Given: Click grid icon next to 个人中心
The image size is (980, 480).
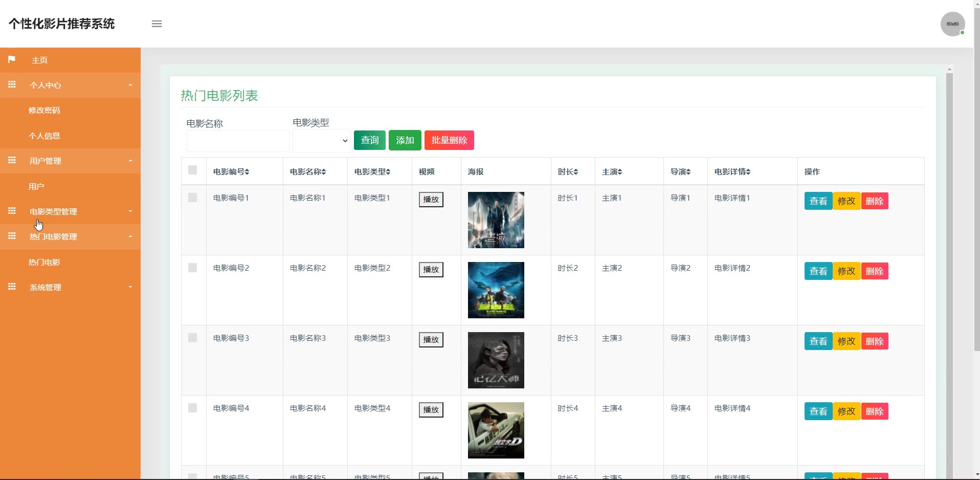Looking at the screenshot, I should pos(12,84).
